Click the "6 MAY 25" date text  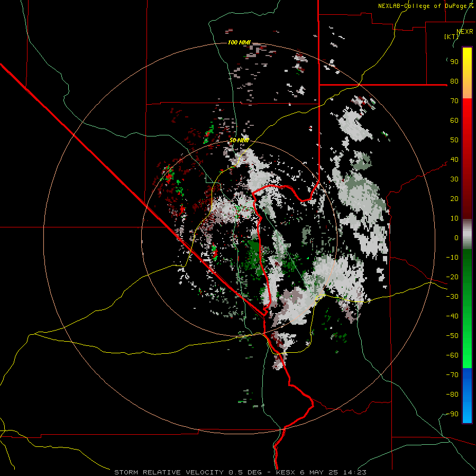319,472
